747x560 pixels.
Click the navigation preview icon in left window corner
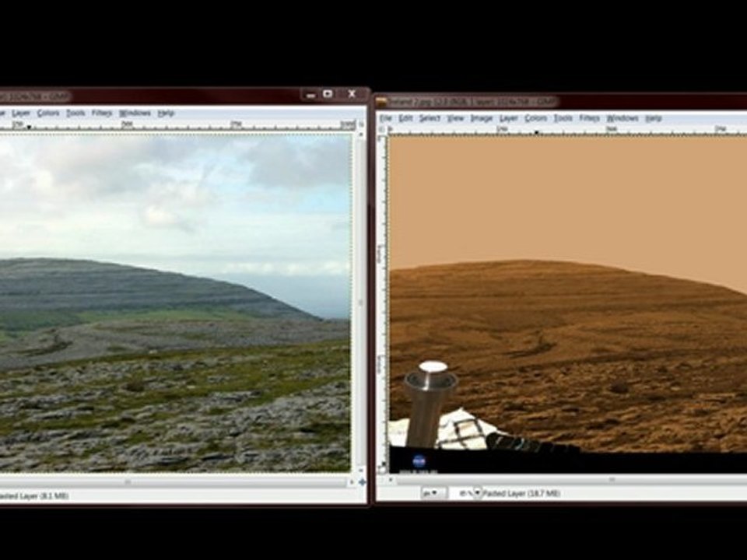[362, 482]
